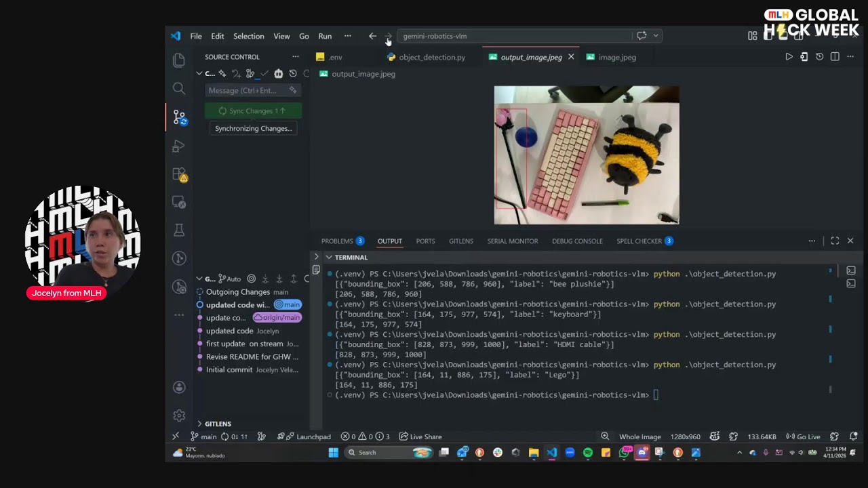This screenshot has height=488, width=868.
Task: Open the Testing flask icon
Action: (x=179, y=230)
